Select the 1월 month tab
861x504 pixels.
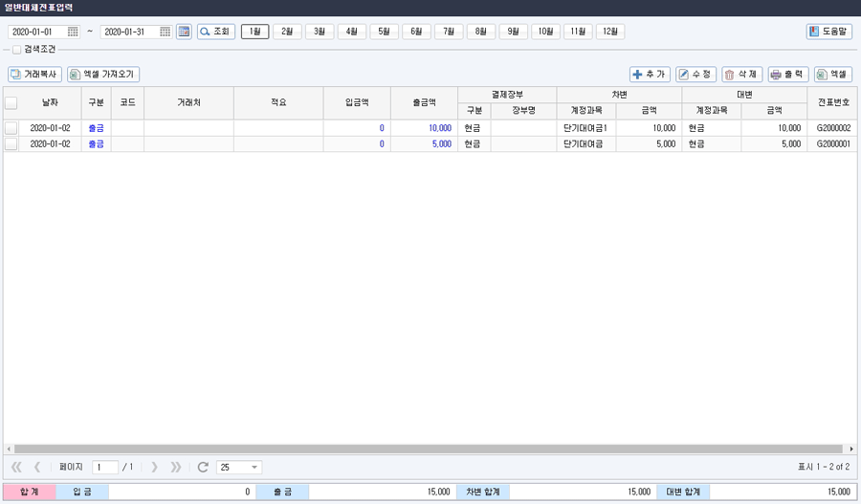[x=254, y=32]
